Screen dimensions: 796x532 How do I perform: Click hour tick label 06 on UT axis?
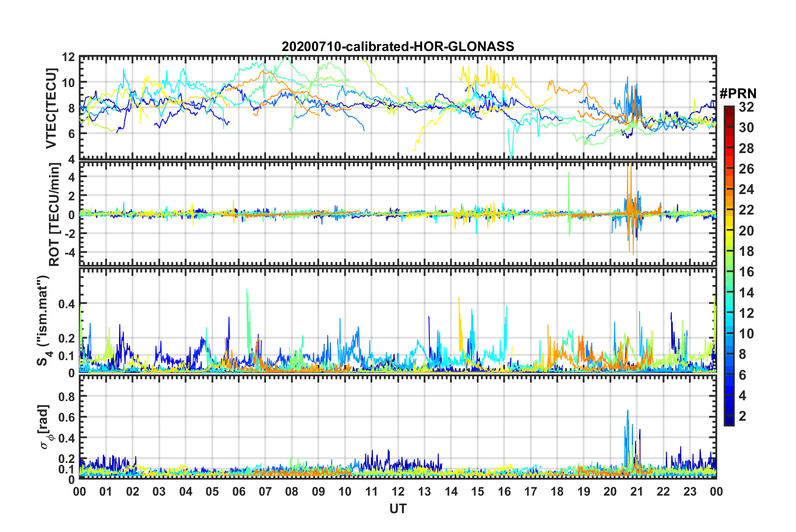click(x=239, y=491)
